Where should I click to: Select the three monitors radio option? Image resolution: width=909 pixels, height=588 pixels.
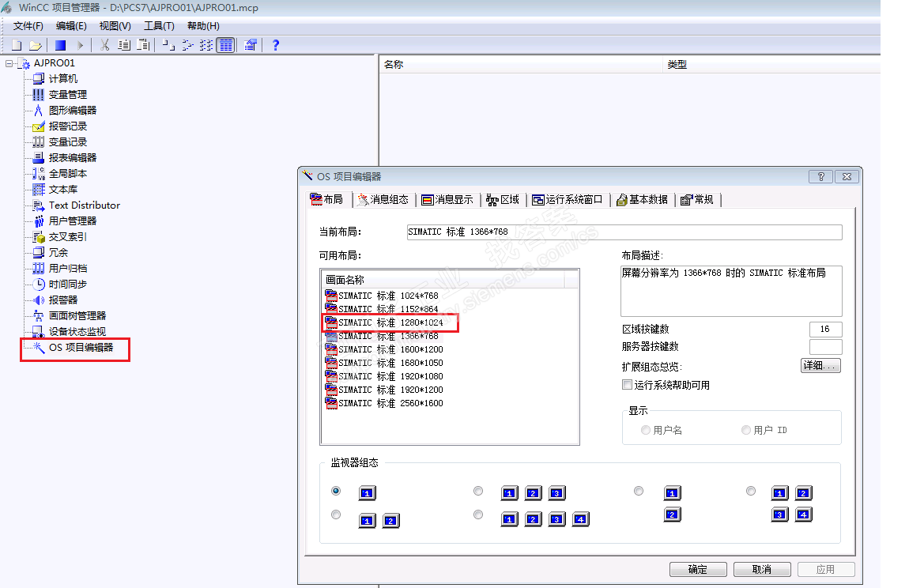(x=478, y=491)
